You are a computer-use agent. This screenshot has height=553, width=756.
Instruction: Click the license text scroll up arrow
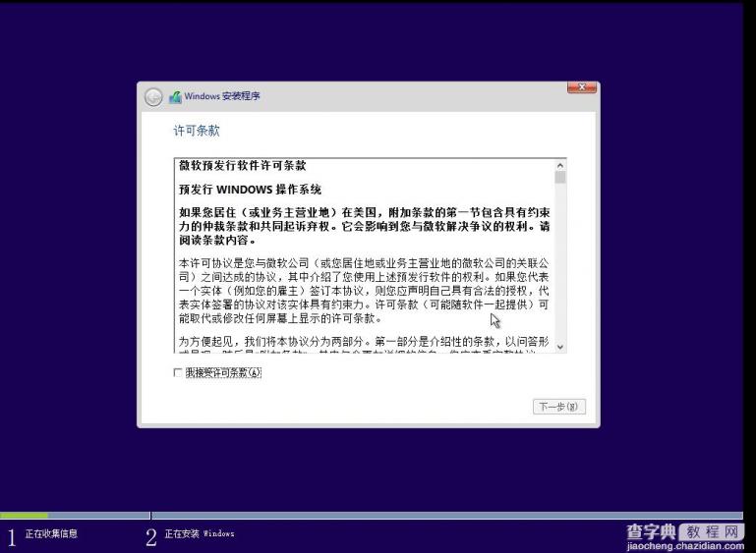(559, 165)
